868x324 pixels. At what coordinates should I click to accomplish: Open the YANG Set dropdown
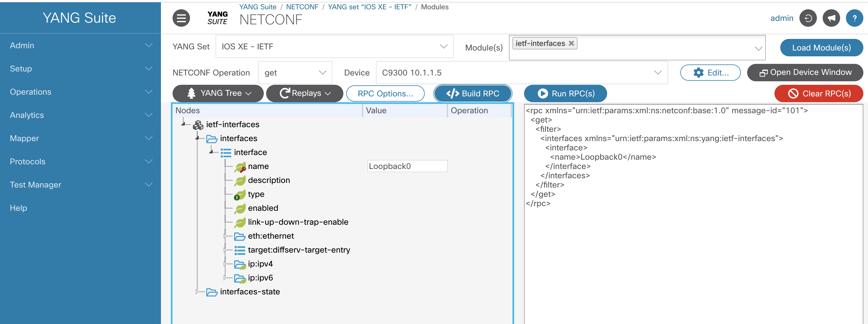(334, 46)
